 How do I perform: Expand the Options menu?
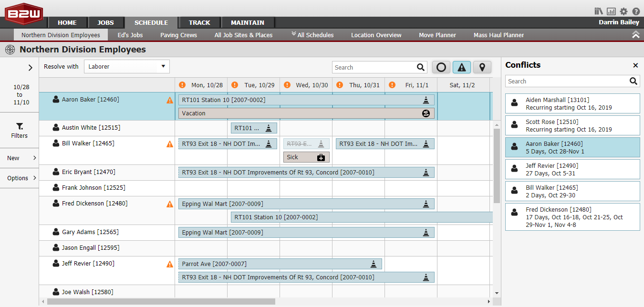[x=19, y=178]
